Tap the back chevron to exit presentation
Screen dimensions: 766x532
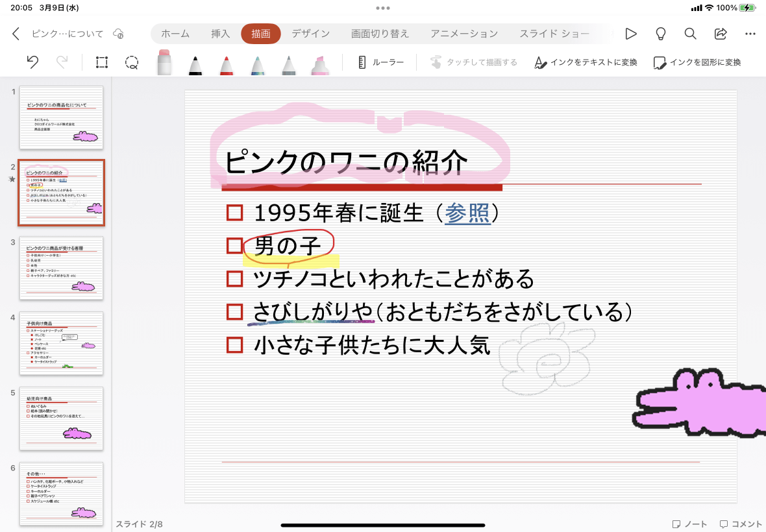16,34
